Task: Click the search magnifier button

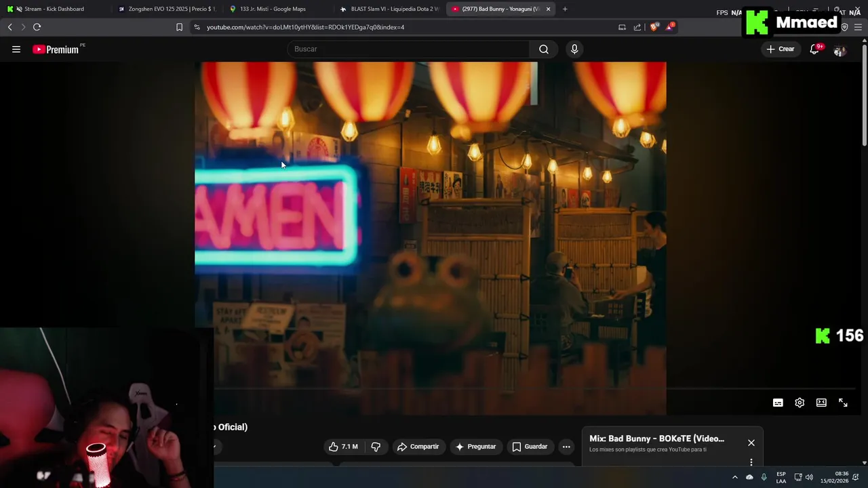Action: pos(544,49)
